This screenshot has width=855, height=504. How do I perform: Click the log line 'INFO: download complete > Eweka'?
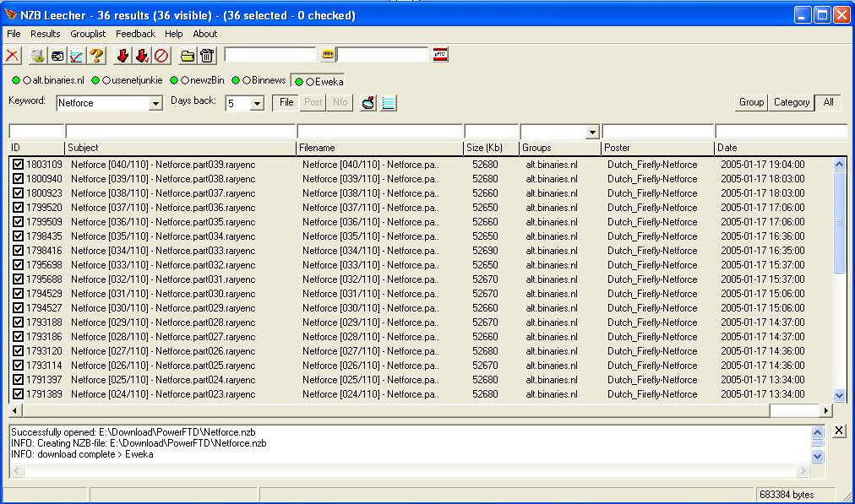[82, 454]
